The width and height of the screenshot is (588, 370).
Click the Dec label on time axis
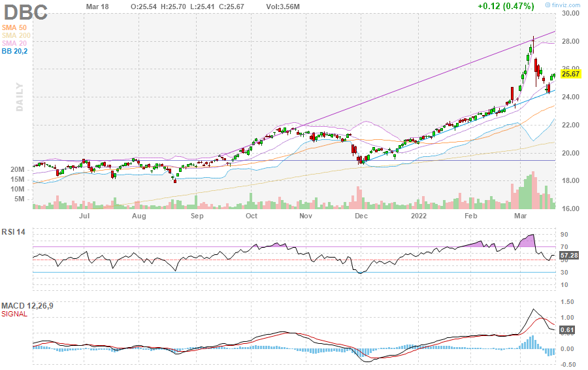point(361,216)
